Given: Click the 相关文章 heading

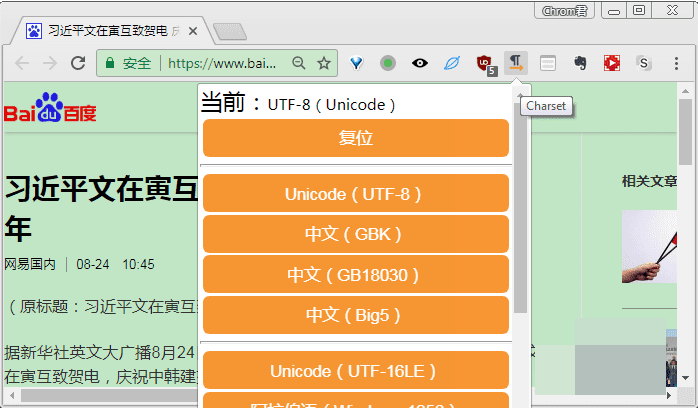Looking at the screenshot, I should (649, 181).
